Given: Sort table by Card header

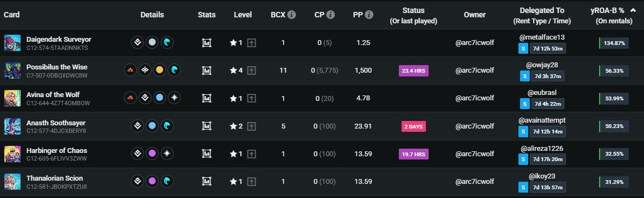Looking at the screenshot, I should point(11,15).
